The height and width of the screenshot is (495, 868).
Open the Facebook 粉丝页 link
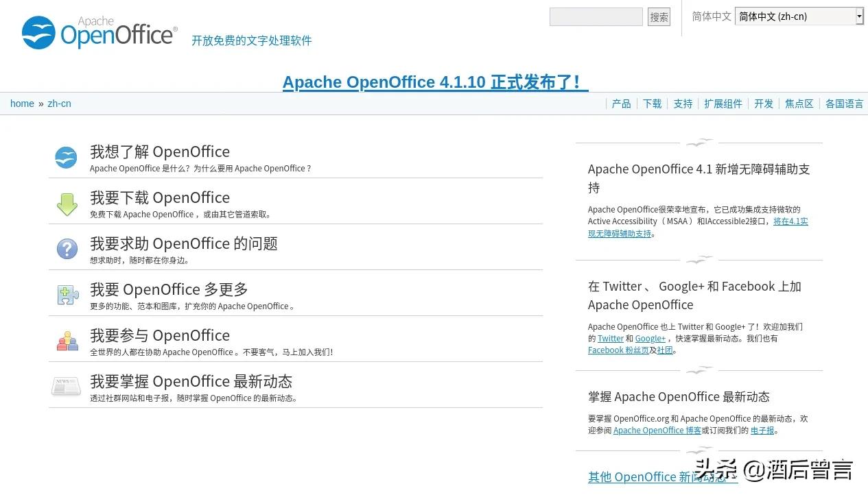(618, 350)
